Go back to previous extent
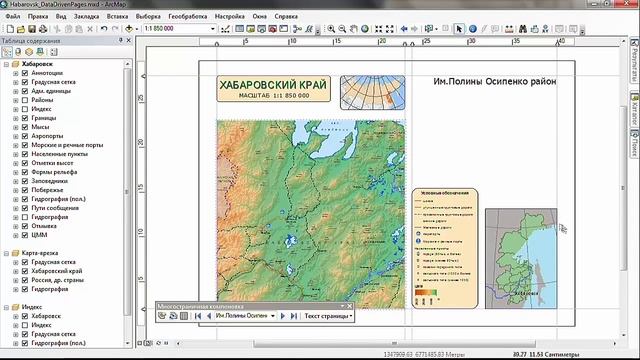 click(x=404, y=29)
